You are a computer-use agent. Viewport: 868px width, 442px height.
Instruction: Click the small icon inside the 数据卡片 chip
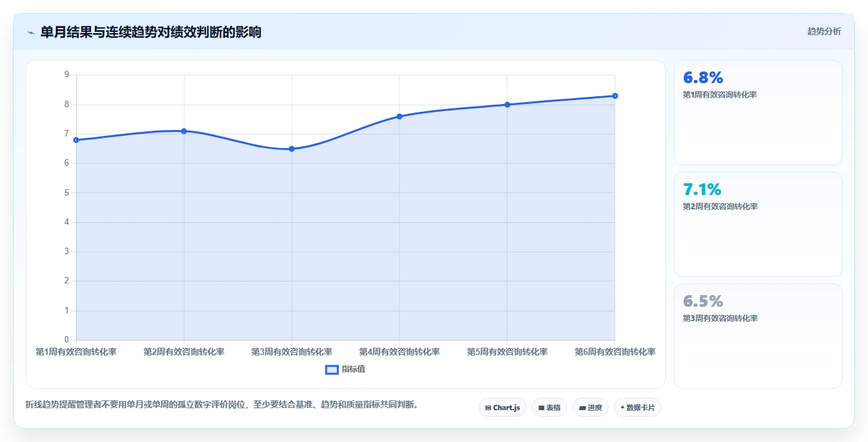(x=622, y=408)
